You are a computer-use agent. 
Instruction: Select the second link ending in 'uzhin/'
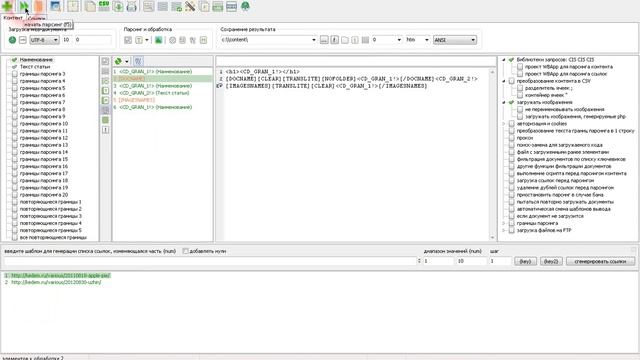(x=56, y=282)
